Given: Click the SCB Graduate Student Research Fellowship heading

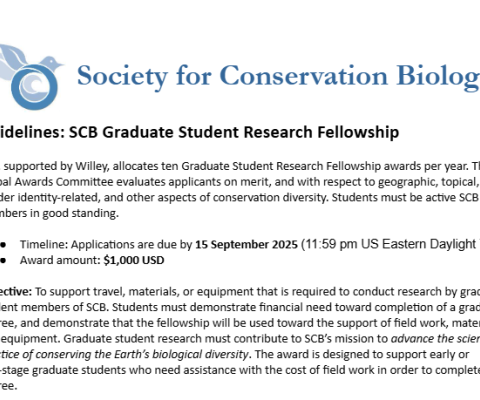Looking at the screenshot, I should click(x=234, y=132).
